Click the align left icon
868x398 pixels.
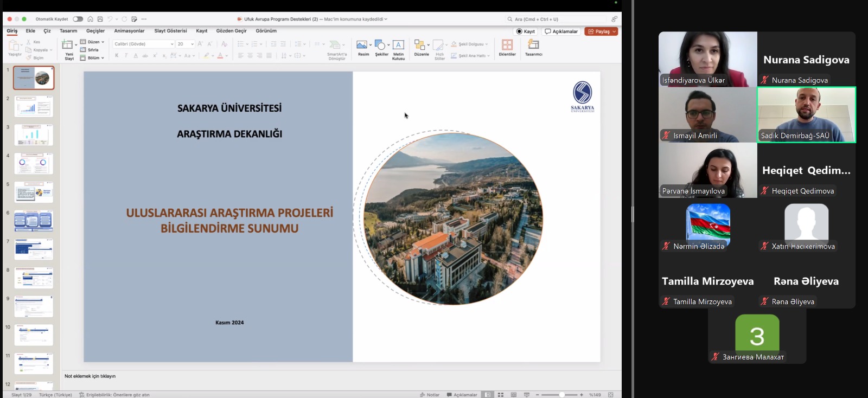click(x=240, y=55)
